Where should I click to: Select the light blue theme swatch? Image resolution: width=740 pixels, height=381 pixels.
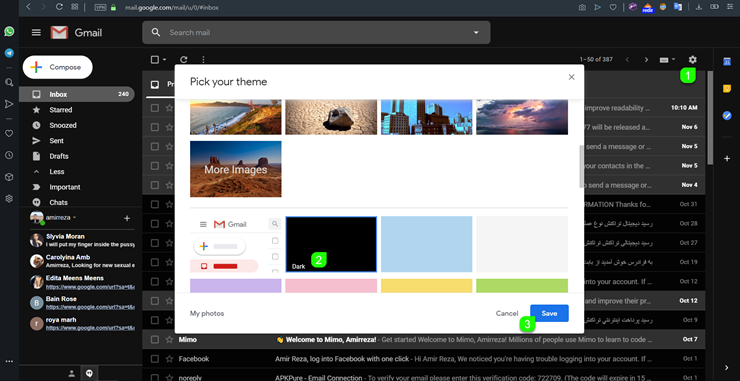426,244
